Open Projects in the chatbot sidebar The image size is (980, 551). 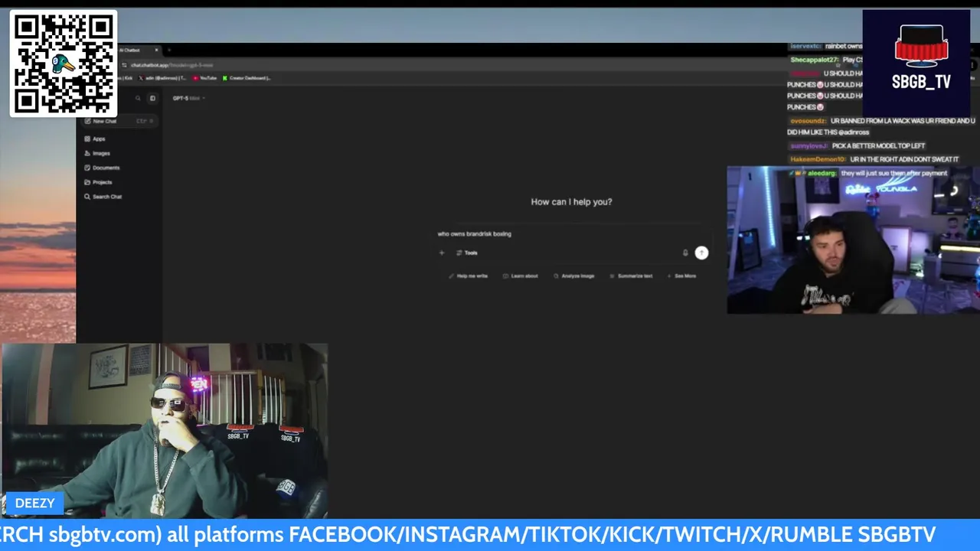pyautogui.click(x=99, y=182)
